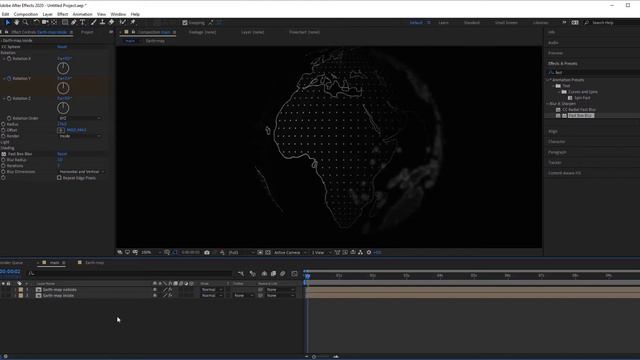Toggle Radius stopwatch
Screen dimensions: 640x360
[3, 124]
